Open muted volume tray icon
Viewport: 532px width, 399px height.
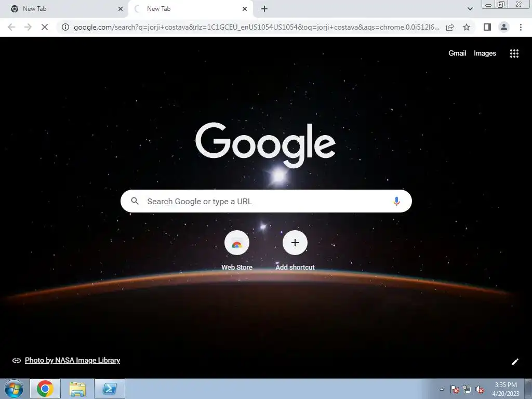pyautogui.click(x=480, y=389)
